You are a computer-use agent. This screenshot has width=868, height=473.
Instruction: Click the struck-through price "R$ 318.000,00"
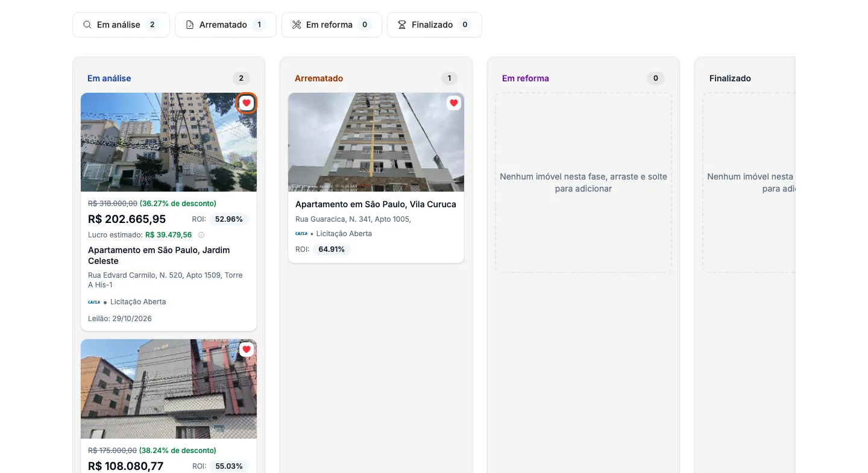[x=113, y=204]
